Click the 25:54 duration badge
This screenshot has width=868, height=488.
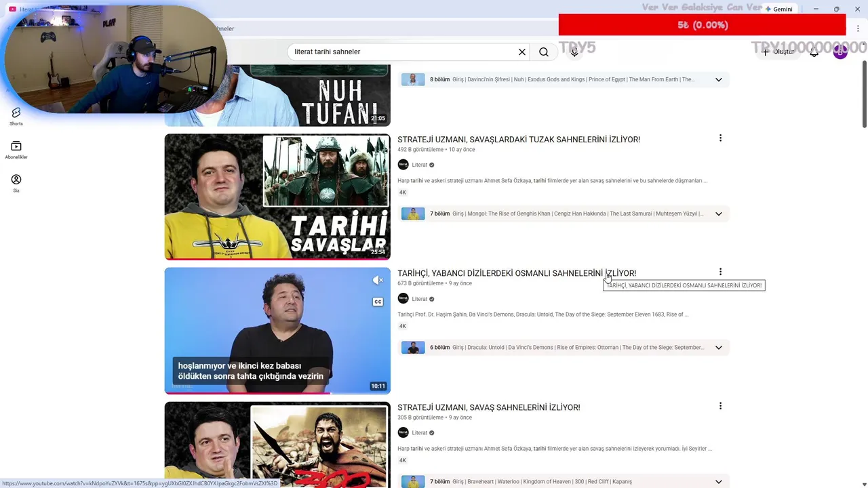point(378,252)
